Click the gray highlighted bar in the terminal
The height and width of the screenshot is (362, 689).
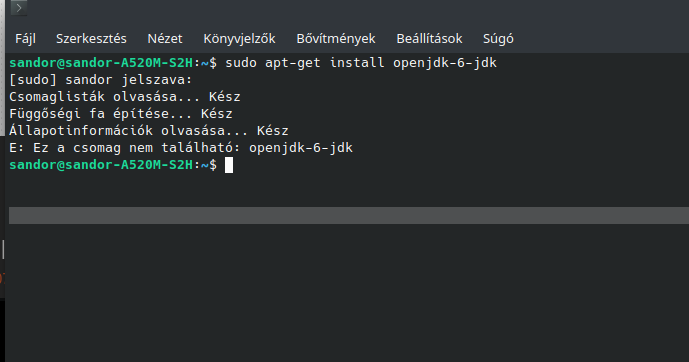[x=349, y=215]
